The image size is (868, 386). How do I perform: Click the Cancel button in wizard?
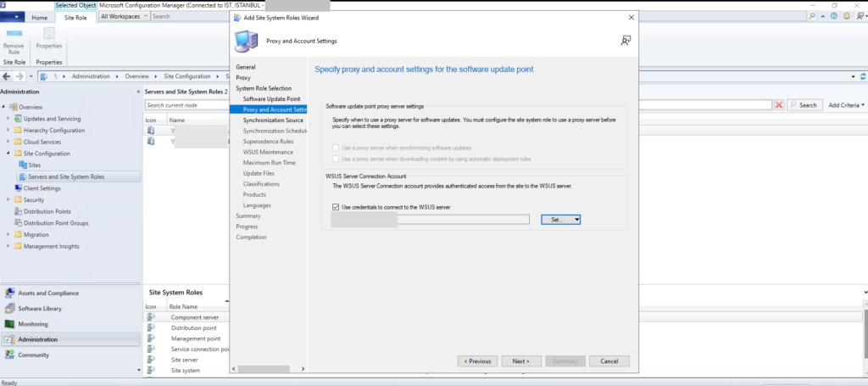(609, 361)
